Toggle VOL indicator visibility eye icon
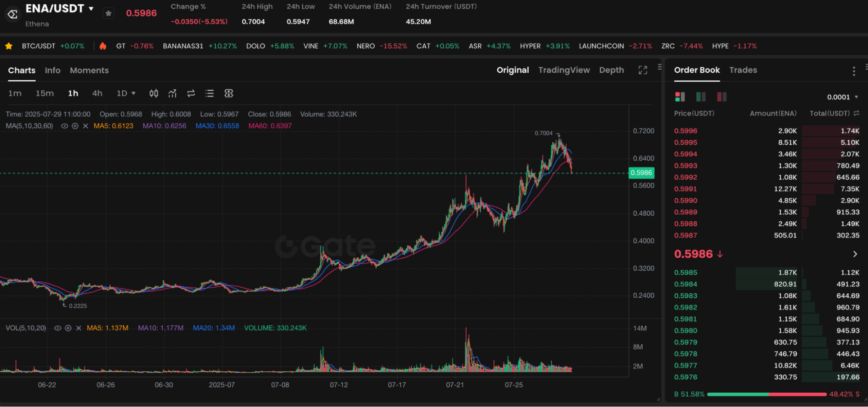868x407 pixels. 58,328
